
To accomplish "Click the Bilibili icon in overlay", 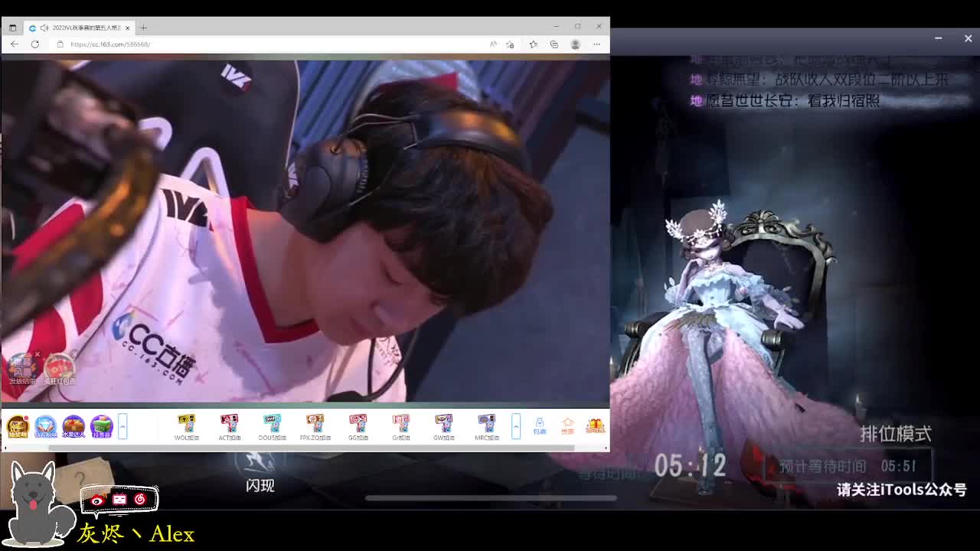I will click(x=119, y=500).
